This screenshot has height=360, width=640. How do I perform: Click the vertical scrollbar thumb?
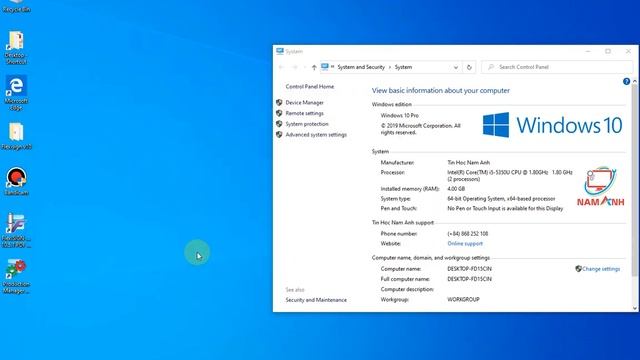[635, 180]
